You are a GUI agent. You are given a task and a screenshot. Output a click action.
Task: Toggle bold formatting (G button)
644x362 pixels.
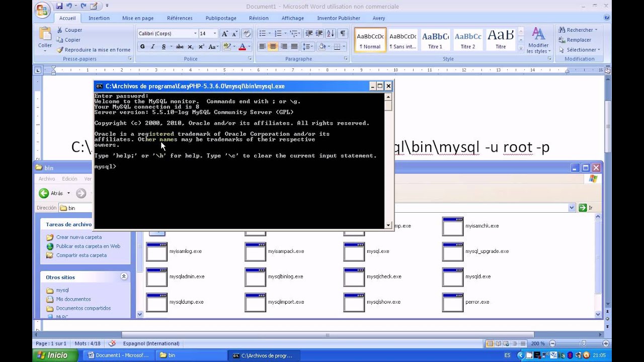[142, 47]
